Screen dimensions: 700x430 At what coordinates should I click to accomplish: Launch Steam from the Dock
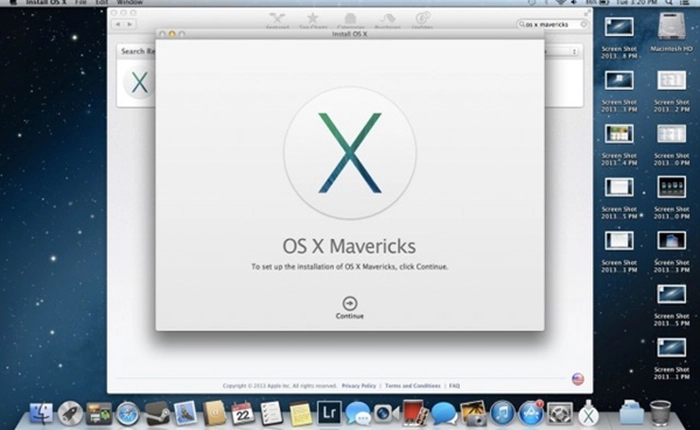click(x=157, y=413)
